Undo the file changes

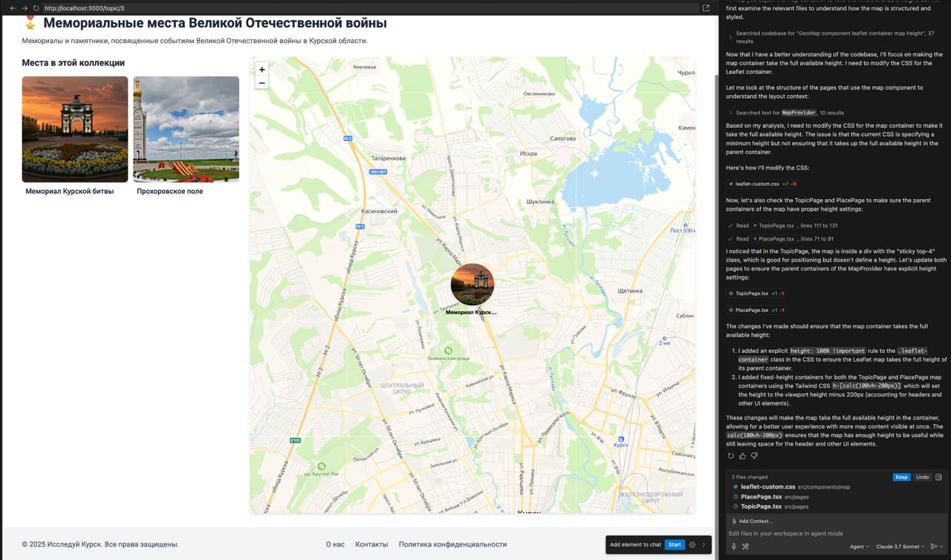(x=923, y=477)
